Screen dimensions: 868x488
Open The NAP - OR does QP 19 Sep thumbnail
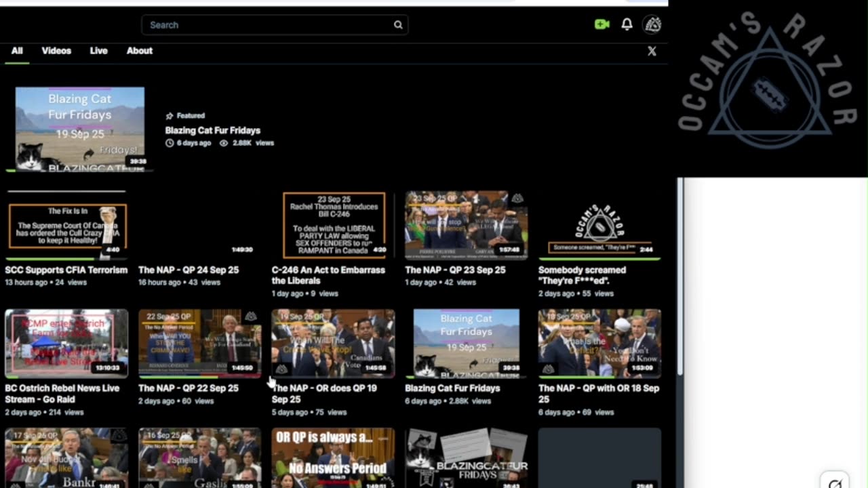pos(333,343)
